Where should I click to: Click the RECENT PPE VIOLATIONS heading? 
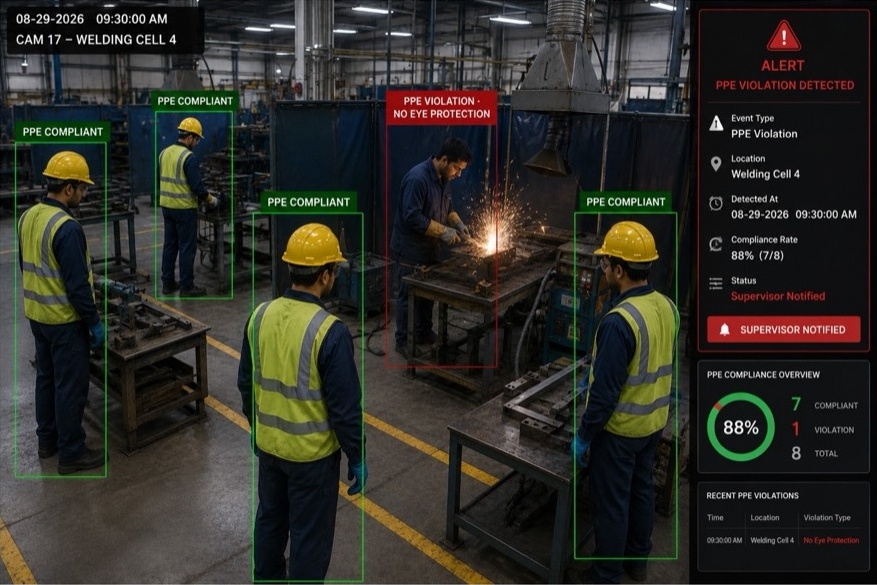coord(752,496)
